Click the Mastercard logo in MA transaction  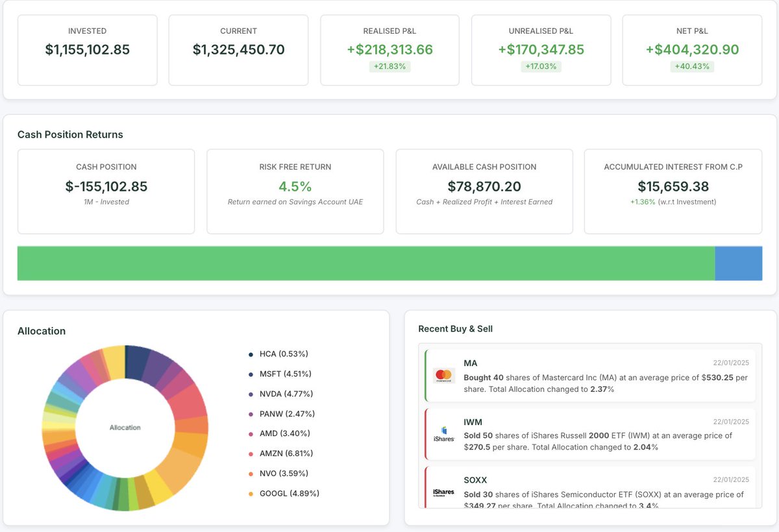(444, 376)
